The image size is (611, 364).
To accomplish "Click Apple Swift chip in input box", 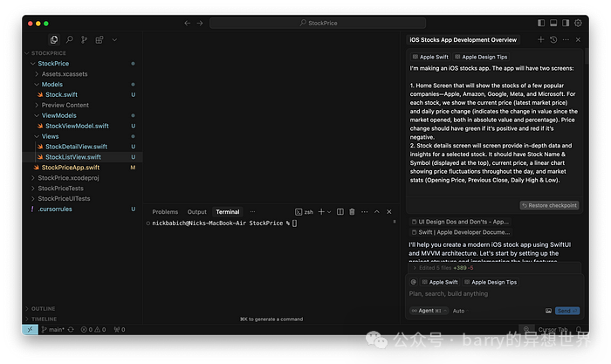I will [x=440, y=282].
